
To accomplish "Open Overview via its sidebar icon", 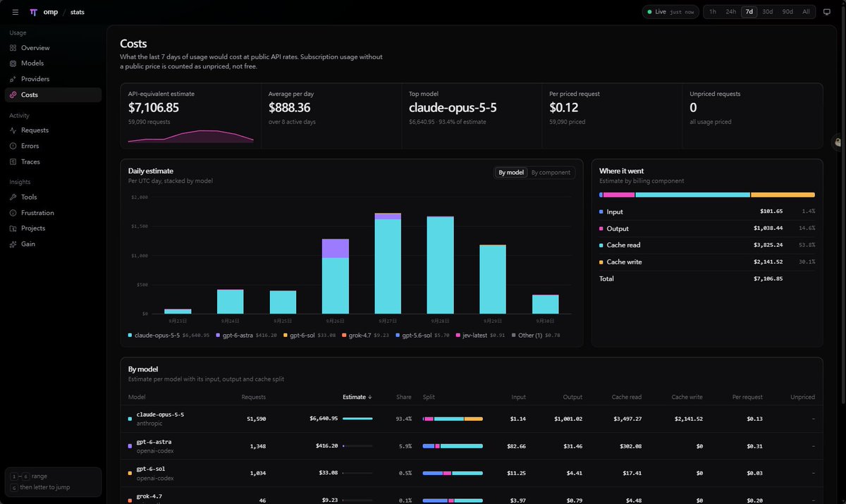I will 13,48.
